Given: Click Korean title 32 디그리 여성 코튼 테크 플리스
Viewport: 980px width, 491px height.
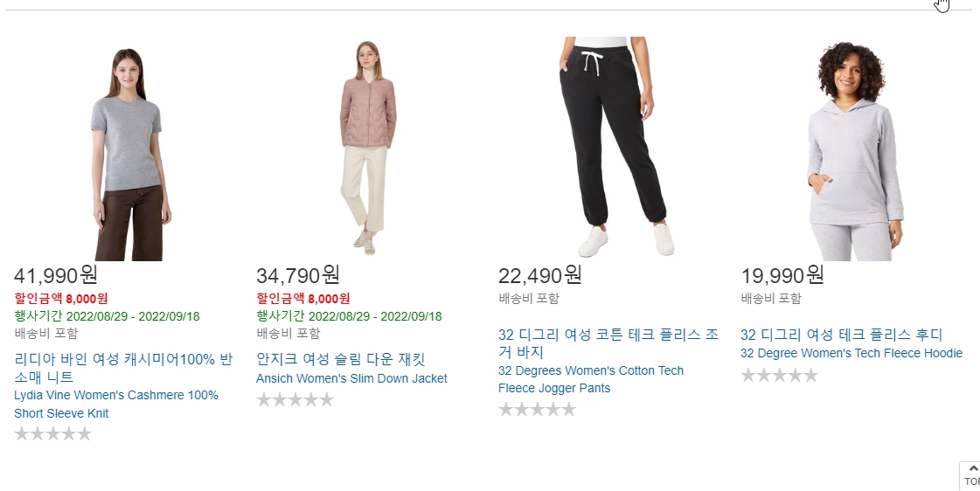Looking at the screenshot, I should click(608, 343).
